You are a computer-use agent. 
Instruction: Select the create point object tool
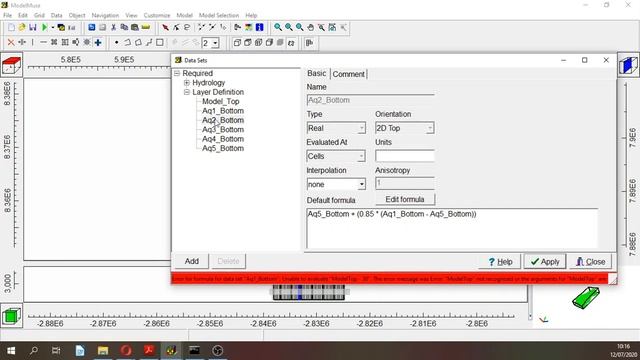(x=117, y=42)
